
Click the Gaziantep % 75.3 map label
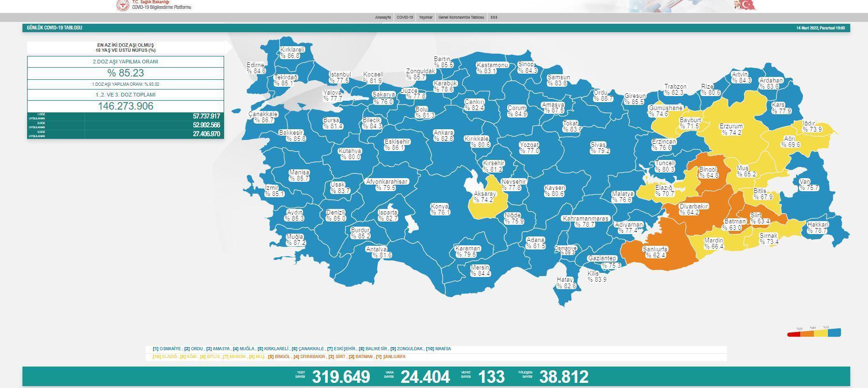tap(604, 262)
